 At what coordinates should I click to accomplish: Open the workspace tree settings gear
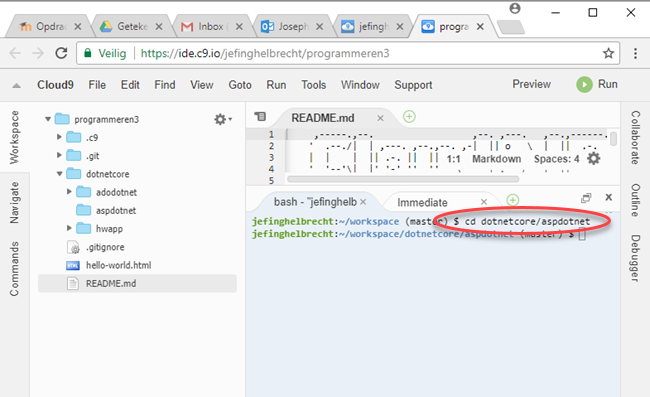pos(222,119)
